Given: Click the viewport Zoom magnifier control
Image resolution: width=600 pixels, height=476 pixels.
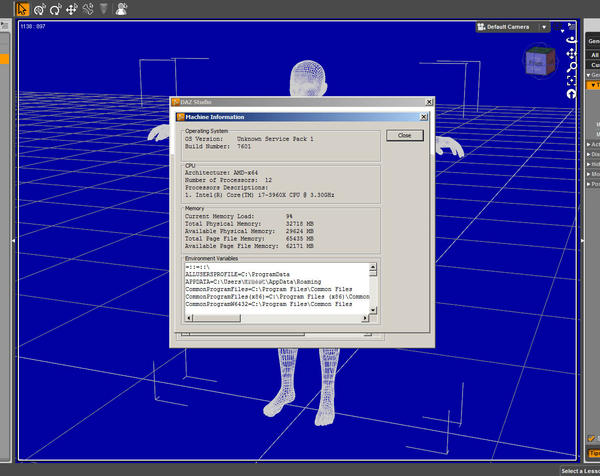Looking at the screenshot, I should pyautogui.click(x=571, y=67).
